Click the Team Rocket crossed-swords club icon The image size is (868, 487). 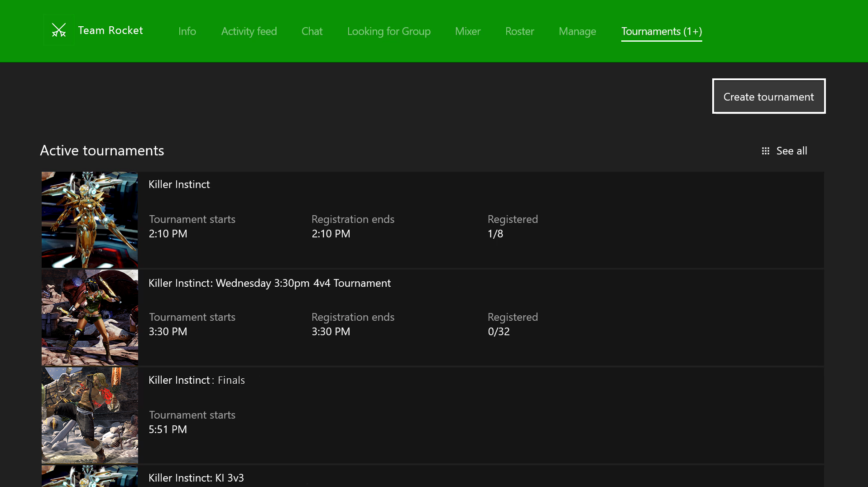(x=58, y=30)
